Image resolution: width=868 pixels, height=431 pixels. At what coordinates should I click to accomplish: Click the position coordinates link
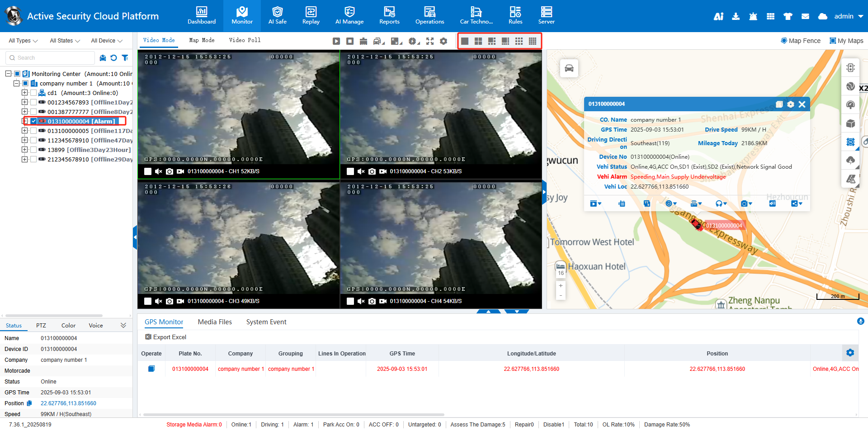tap(68, 403)
